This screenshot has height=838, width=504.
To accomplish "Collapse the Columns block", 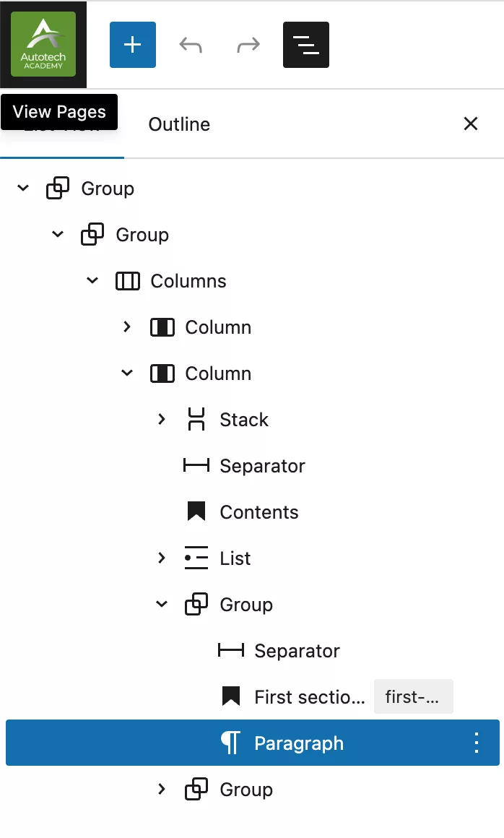I will [x=92, y=280].
